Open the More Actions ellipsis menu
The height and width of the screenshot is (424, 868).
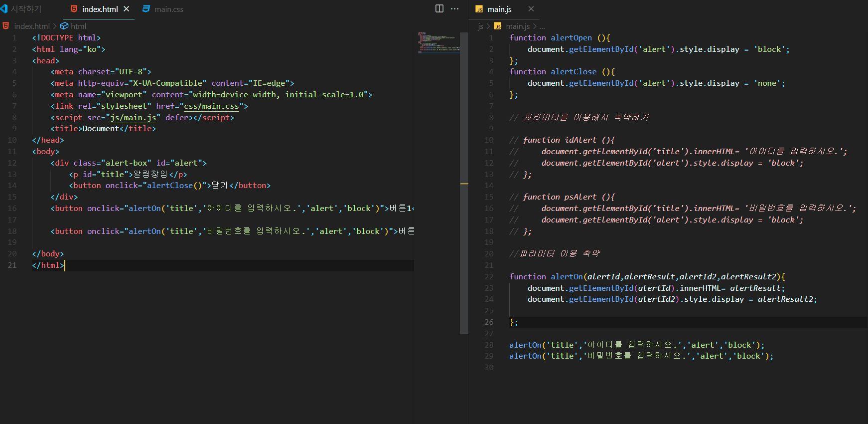click(455, 8)
